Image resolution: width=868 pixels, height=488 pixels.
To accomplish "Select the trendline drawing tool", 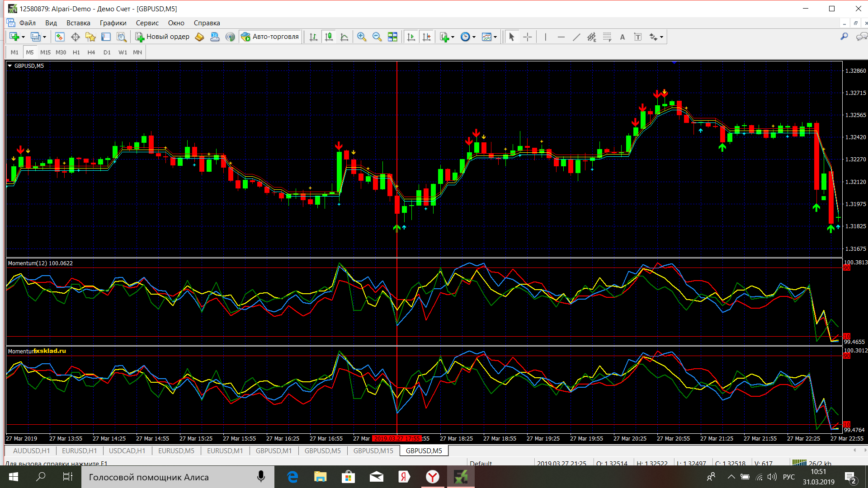I will click(576, 37).
